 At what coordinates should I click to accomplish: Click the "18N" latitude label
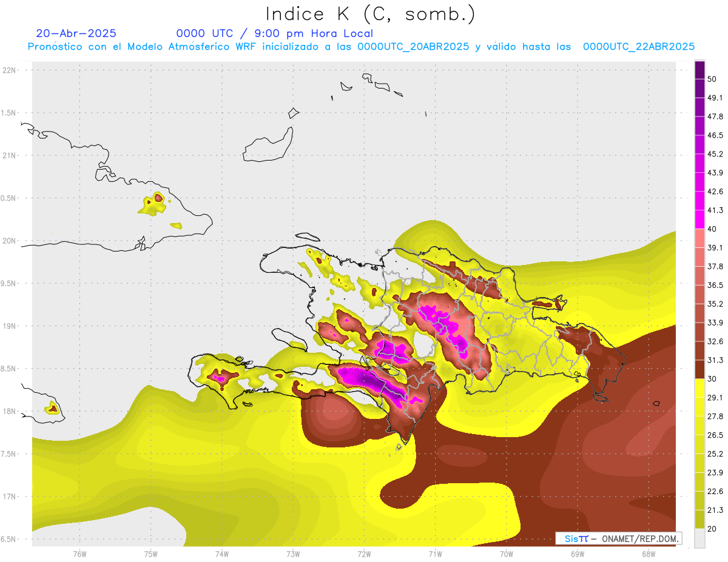[x=10, y=412]
